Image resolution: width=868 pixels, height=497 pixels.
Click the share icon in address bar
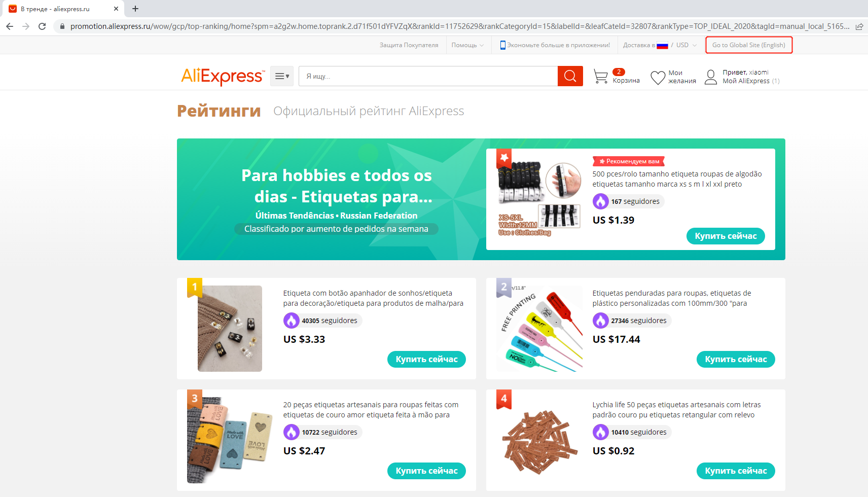[x=859, y=26]
